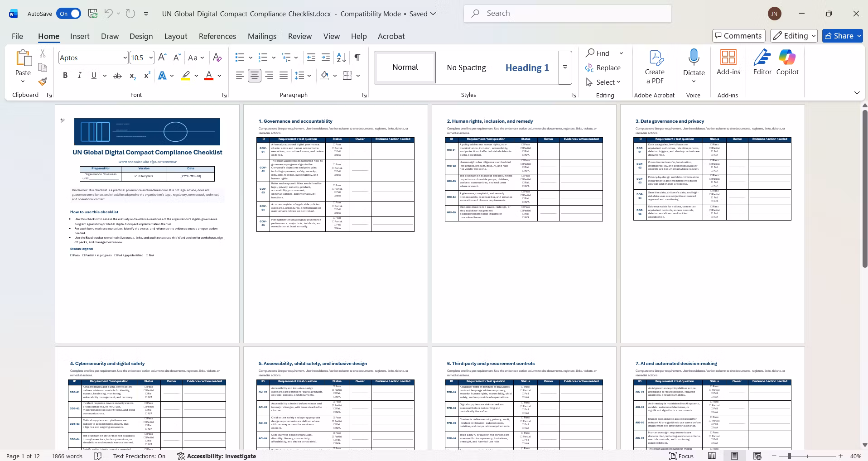The height and width of the screenshot is (461, 868).
Task: Clear all formatting icon
Action: [x=217, y=58]
